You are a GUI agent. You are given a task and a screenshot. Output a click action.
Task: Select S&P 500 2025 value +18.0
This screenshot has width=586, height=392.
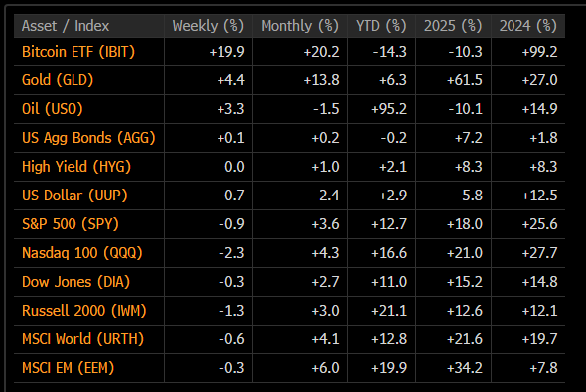click(x=465, y=224)
